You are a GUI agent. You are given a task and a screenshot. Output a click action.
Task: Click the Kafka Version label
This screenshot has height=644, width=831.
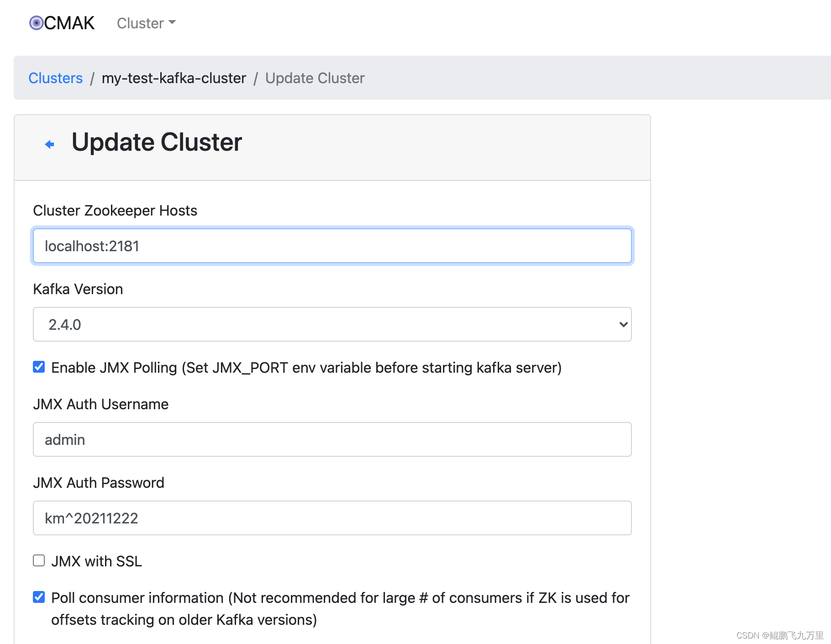tap(78, 289)
